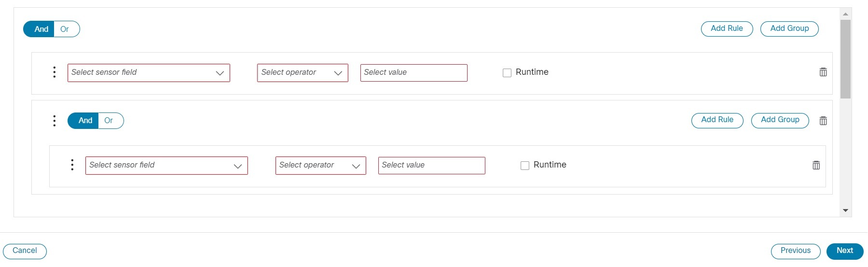Open first rule's Select sensor field dropdown
Viewport: 868px width, 267px height.
coord(149,73)
